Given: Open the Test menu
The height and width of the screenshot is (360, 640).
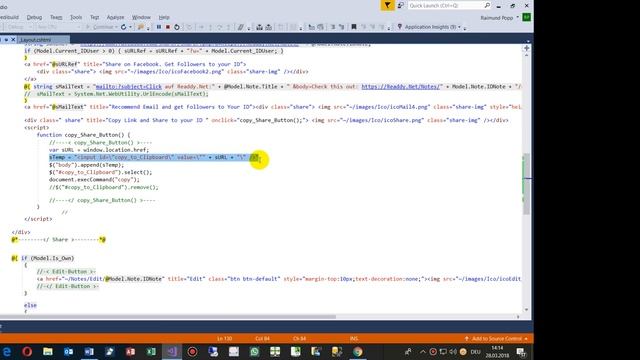Looking at the screenshot, I should pos(95,17).
